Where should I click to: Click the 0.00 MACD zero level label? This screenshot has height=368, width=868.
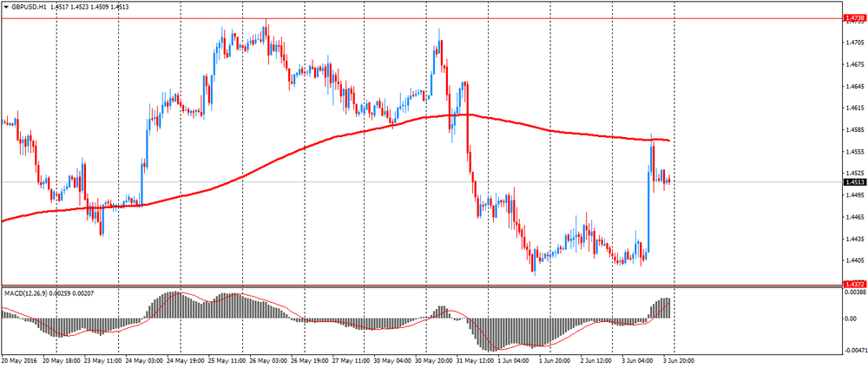click(x=852, y=319)
